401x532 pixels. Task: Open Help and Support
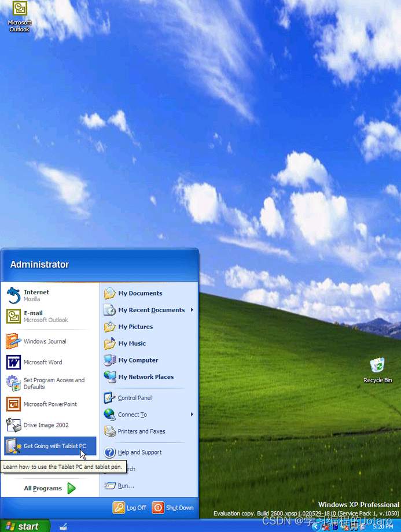click(x=149, y=452)
